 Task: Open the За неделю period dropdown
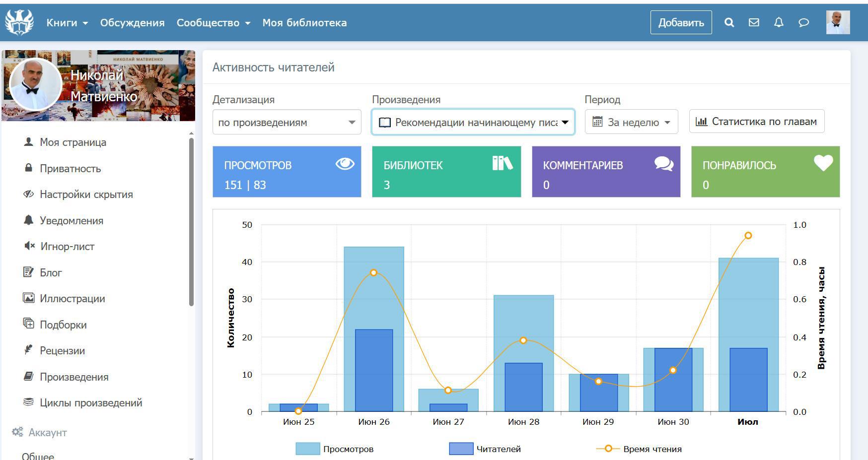[x=631, y=122]
